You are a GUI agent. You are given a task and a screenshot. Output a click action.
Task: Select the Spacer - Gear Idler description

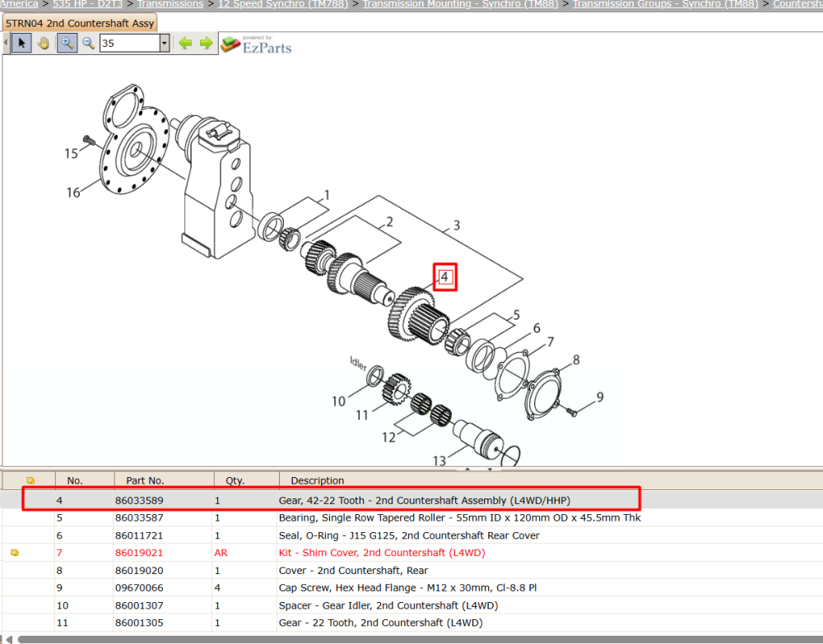tap(388, 605)
